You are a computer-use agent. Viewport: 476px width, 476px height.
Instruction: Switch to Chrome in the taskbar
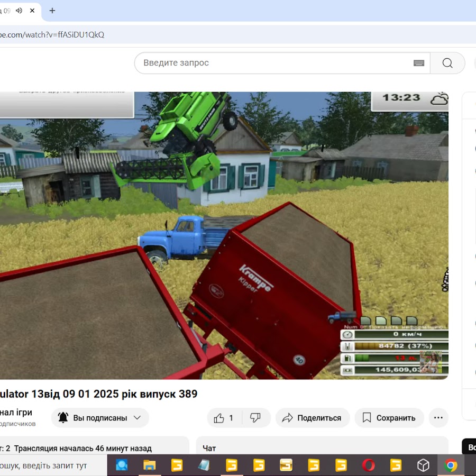pyautogui.click(x=451, y=465)
